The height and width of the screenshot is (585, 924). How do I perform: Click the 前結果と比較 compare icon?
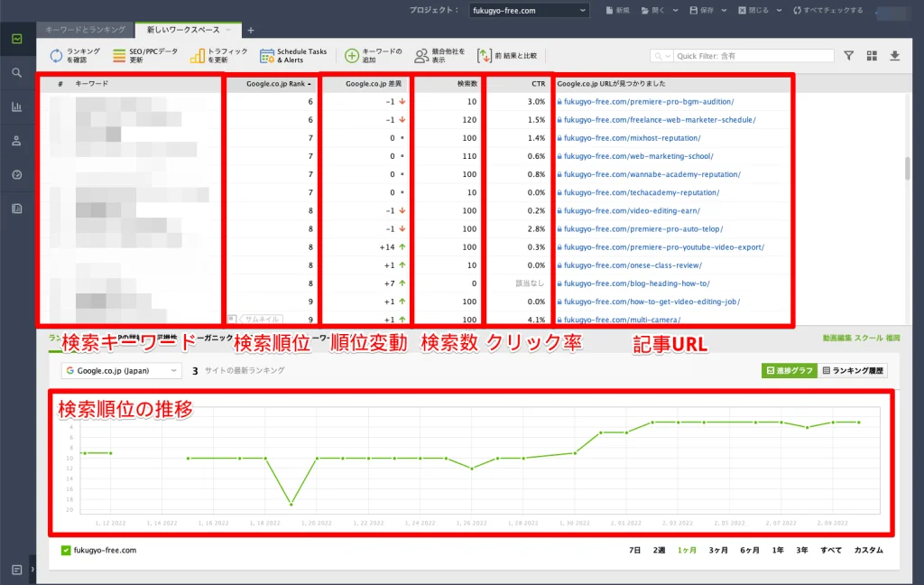coord(484,55)
